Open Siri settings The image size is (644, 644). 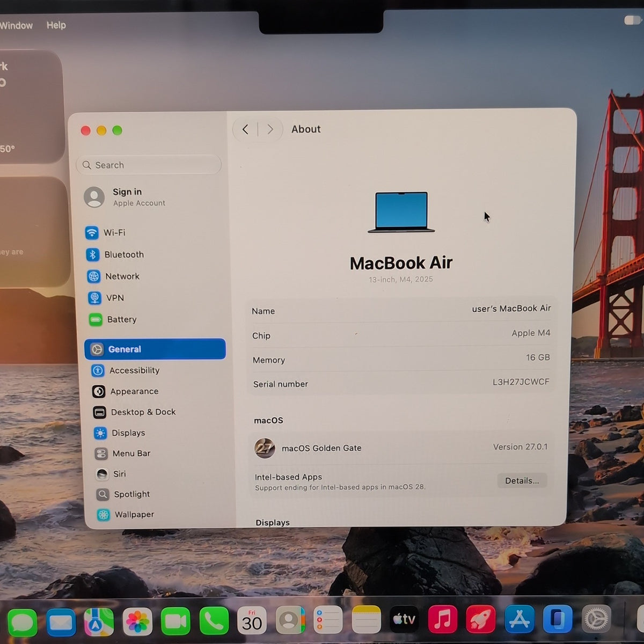click(111, 474)
